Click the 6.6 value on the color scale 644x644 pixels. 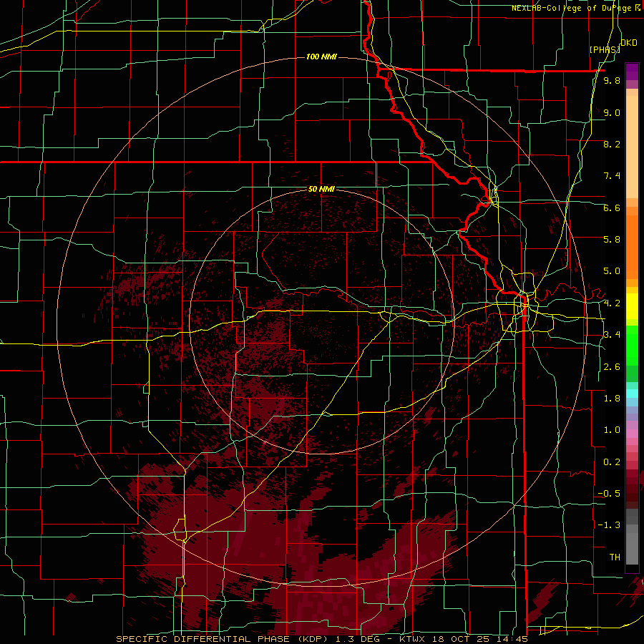coord(612,208)
